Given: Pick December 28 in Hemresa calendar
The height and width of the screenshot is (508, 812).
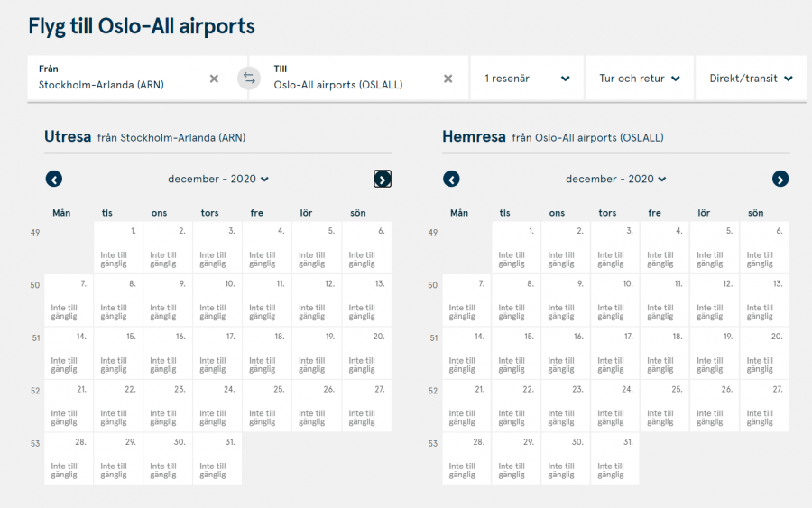Looking at the screenshot, I should pyautogui.click(x=466, y=458).
